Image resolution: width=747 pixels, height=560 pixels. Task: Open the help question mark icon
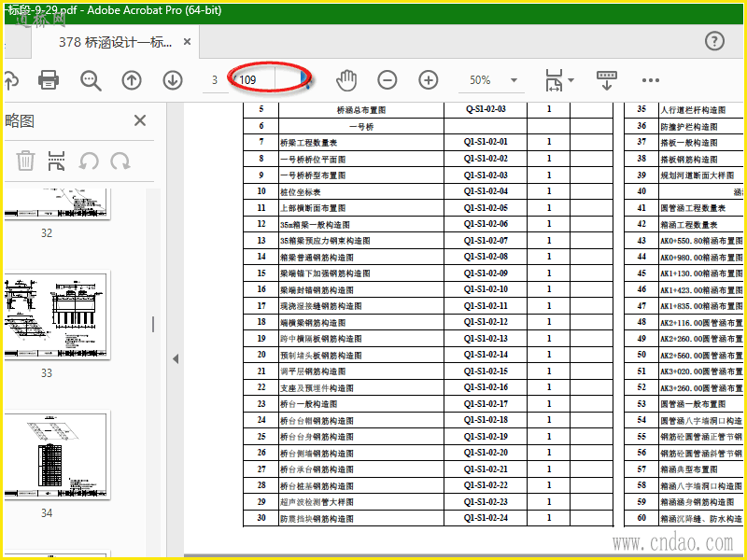point(714,41)
